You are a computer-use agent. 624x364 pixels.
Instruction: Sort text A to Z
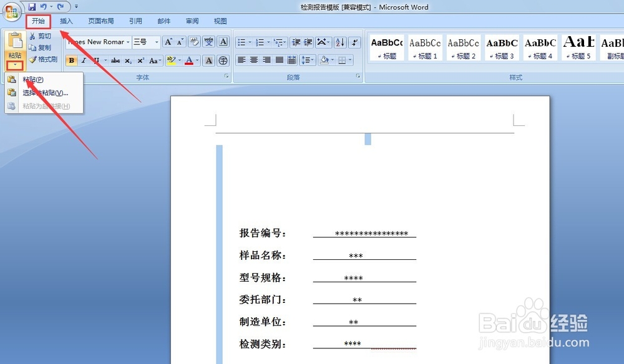[340, 42]
